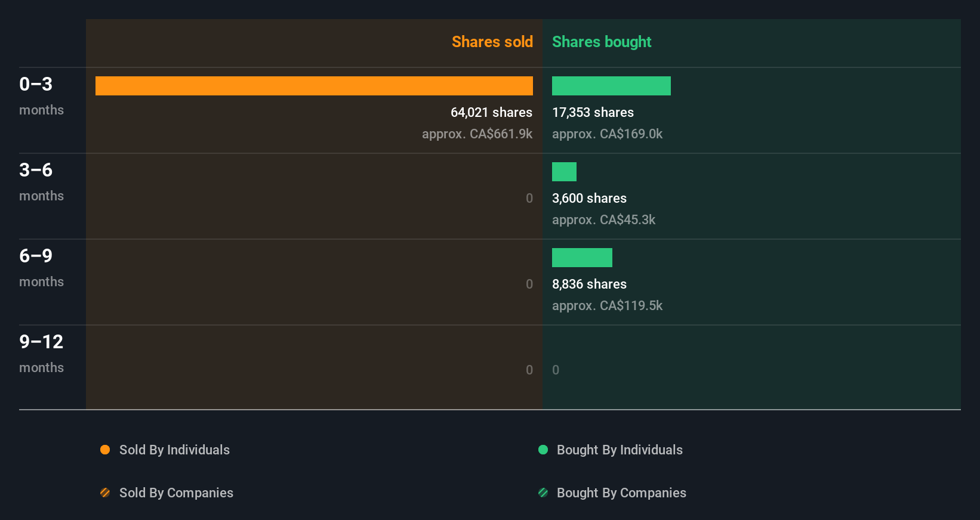Click the green Bought By Individuals legend dot
Screen dimensions: 980x520
[543, 450]
